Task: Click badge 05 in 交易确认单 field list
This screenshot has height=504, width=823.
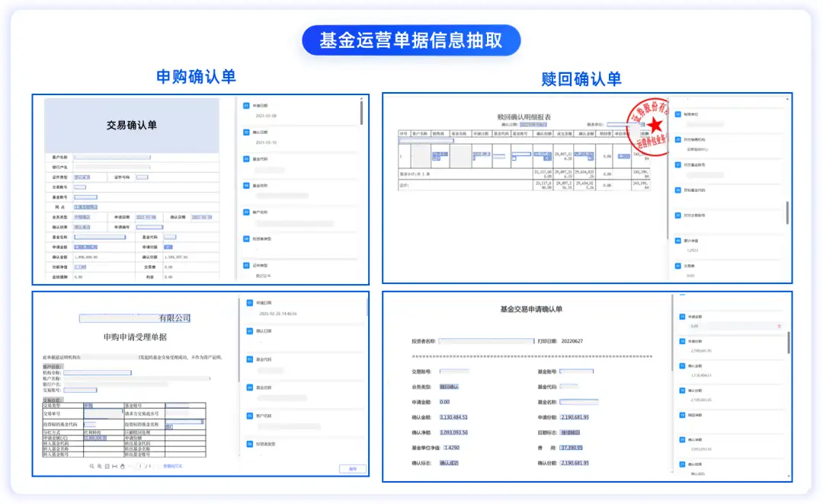Action: [x=246, y=212]
